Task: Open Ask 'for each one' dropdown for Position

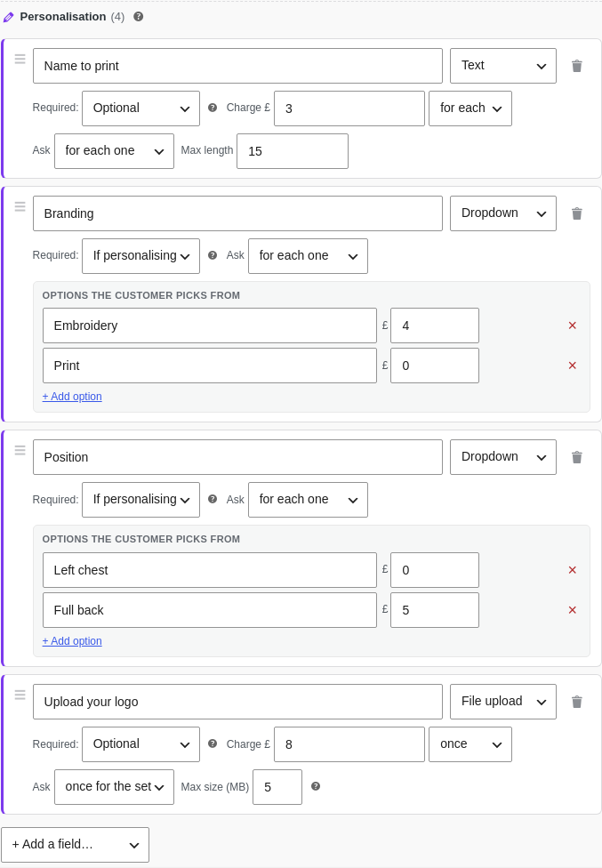Action: [x=308, y=499]
